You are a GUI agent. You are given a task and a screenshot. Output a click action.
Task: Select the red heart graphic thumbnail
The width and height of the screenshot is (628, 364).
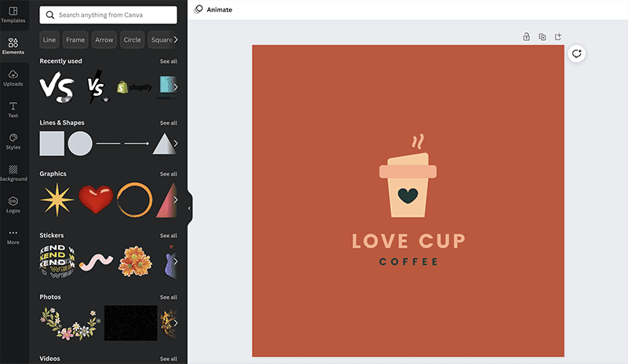point(96,200)
